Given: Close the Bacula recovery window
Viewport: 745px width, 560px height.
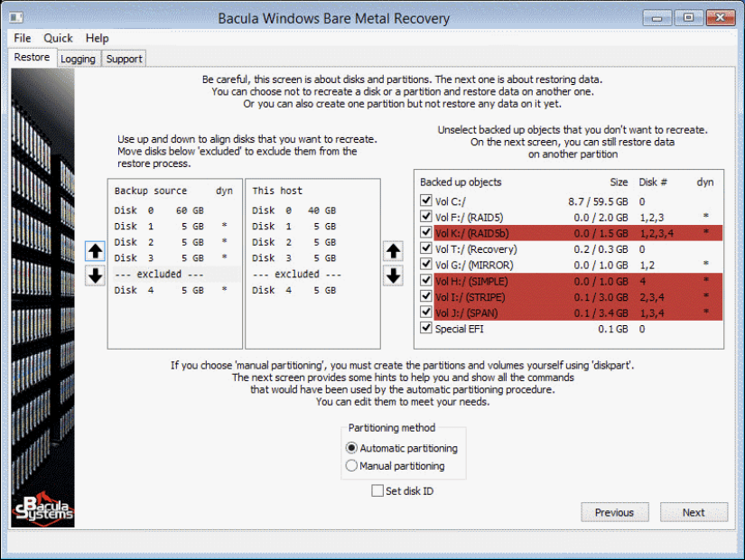Looking at the screenshot, I should [x=720, y=18].
